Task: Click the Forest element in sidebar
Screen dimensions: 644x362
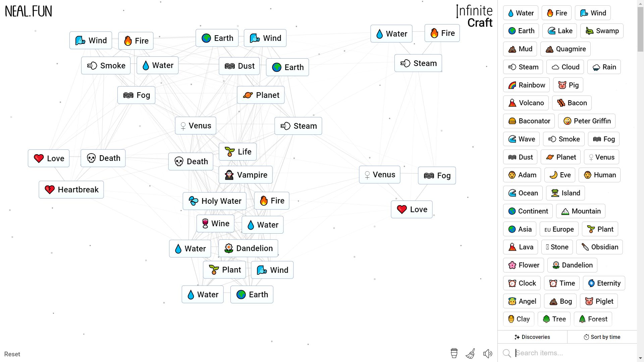Action: (x=594, y=319)
